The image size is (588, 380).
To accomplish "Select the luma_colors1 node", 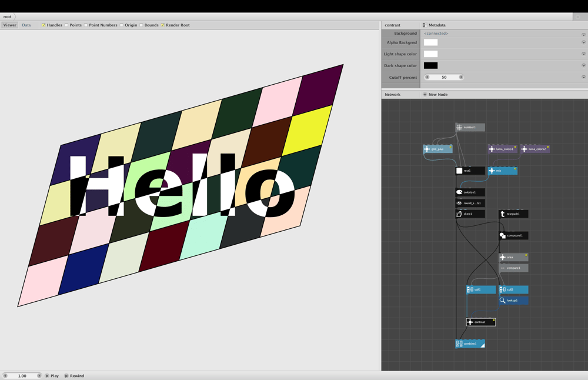I will coord(503,149).
